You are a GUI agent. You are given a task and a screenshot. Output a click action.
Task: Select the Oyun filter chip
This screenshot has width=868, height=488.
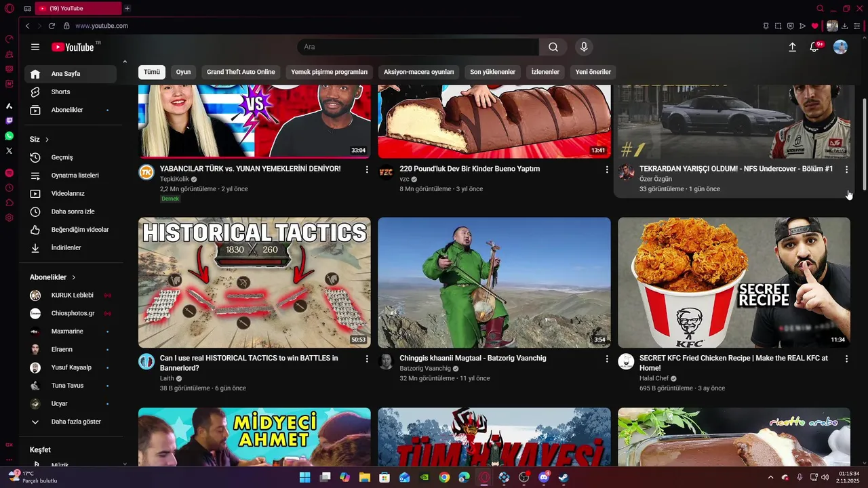[x=183, y=72]
